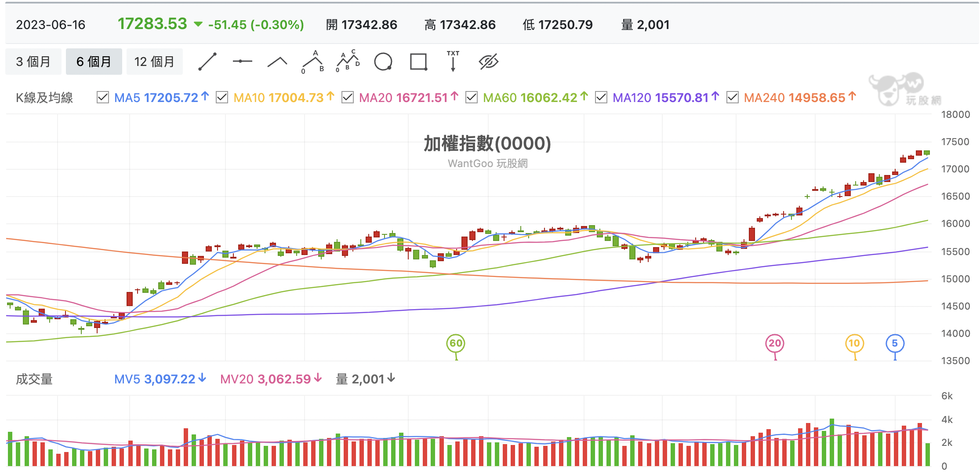Click the date 2023-06-16
Image resolution: width=980 pixels, height=474 pixels.
[51, 25]
